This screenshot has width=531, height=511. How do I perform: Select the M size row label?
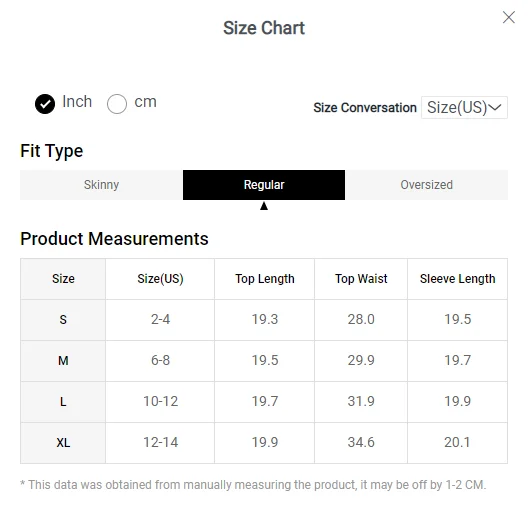(63, 361)
